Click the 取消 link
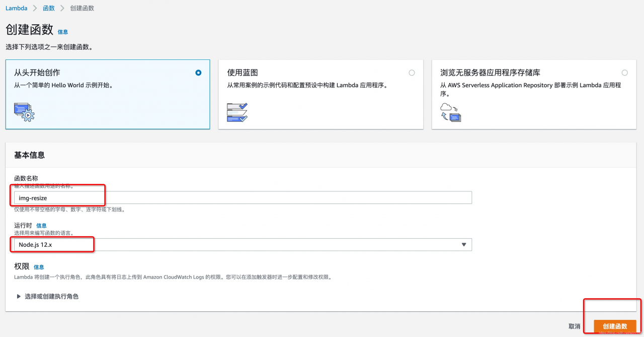The width and height of the screenshot is (644, 337). pyautogui.click(x=575, y=326)
